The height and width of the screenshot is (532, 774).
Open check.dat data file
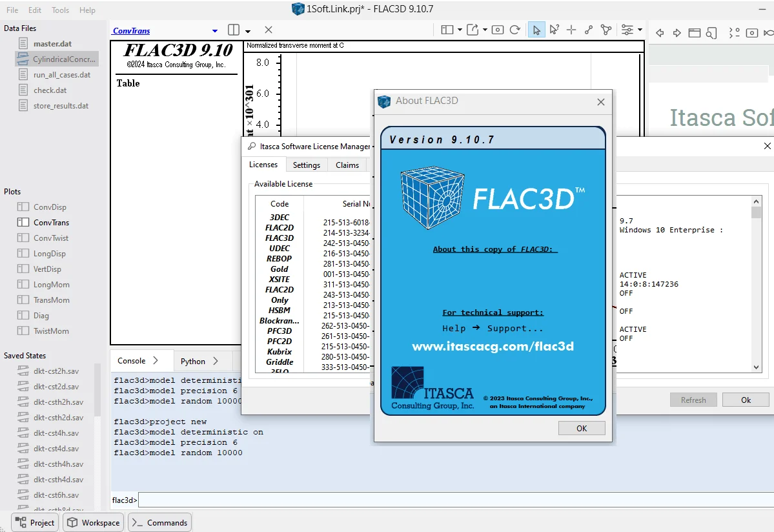click(50, 90)
